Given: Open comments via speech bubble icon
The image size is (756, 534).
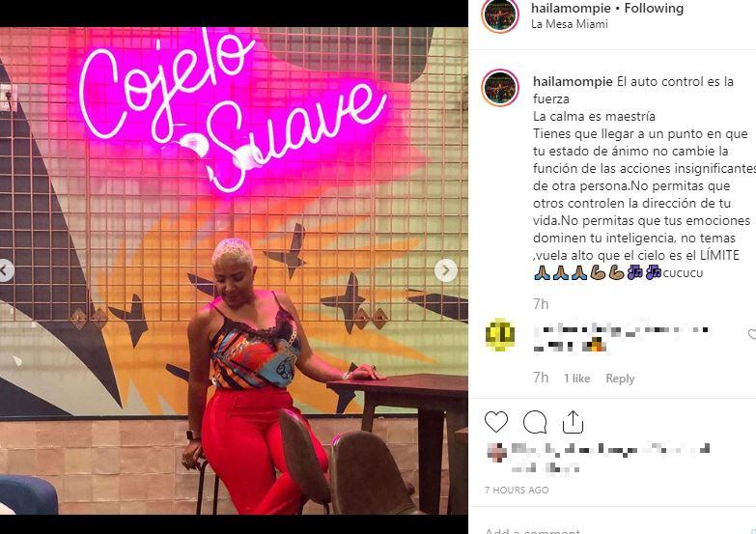Looking at the screenshot, I should 535,423.
